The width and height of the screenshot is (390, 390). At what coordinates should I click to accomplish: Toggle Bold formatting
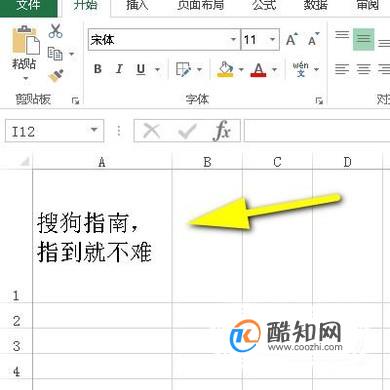tap(98, 69)
